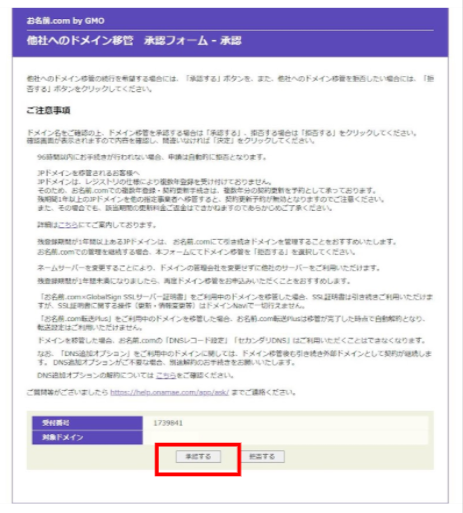Click the DNSレコード設定 セカンダリDNS notice line

(232, 341)
